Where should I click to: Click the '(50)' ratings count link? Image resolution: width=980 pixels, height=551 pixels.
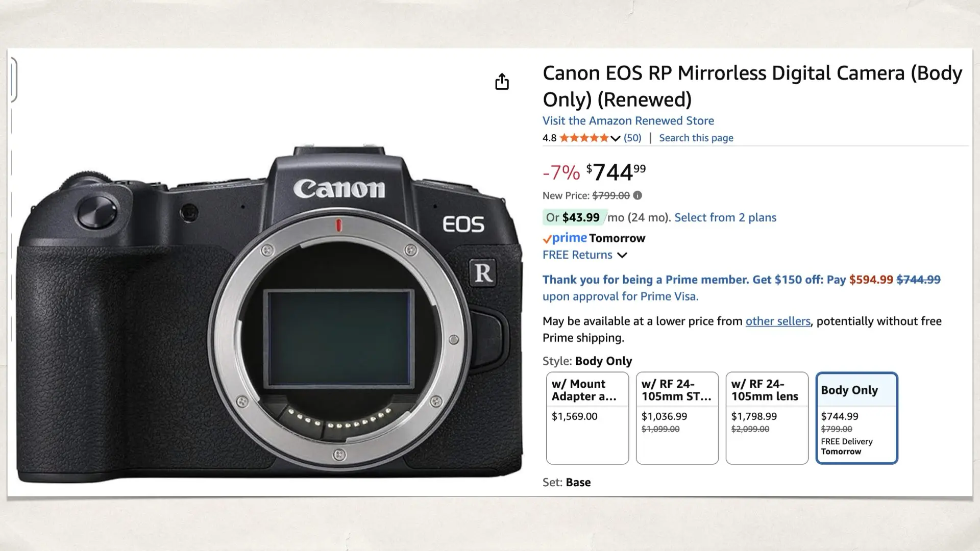tap(632, 138)
